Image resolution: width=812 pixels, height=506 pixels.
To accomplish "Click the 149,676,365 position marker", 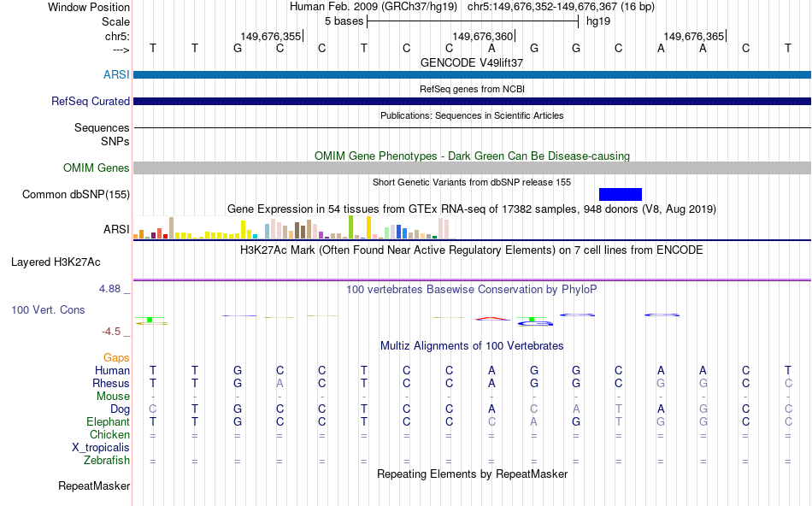I will point(694,36).
